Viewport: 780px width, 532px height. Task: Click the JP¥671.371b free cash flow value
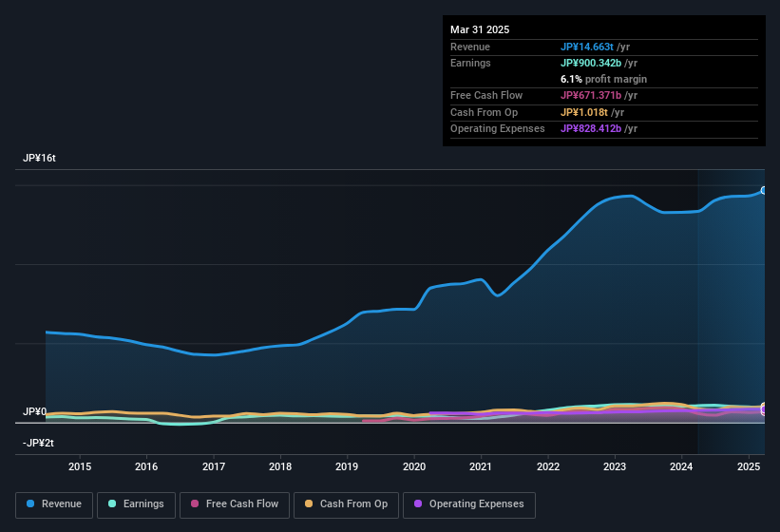point(591,95)
